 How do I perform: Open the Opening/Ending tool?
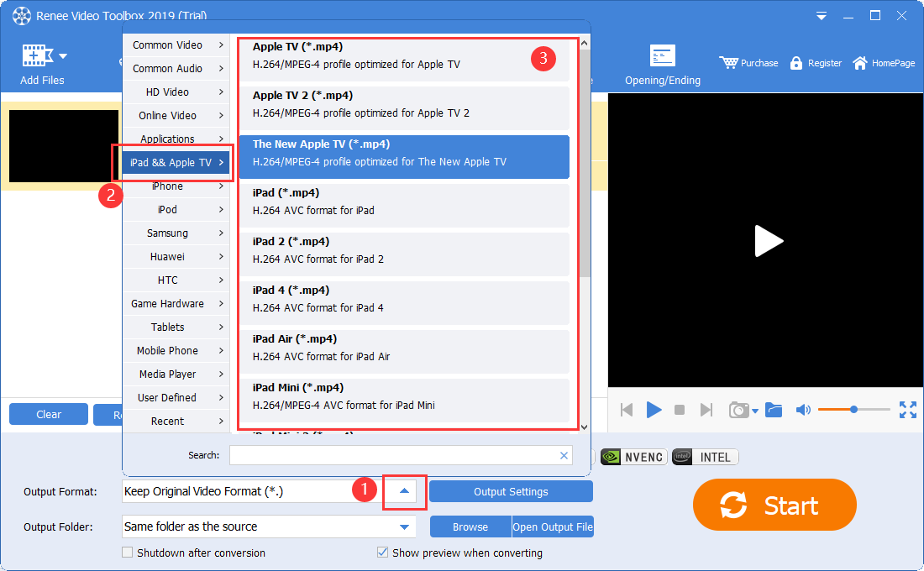tap(662, 57)
